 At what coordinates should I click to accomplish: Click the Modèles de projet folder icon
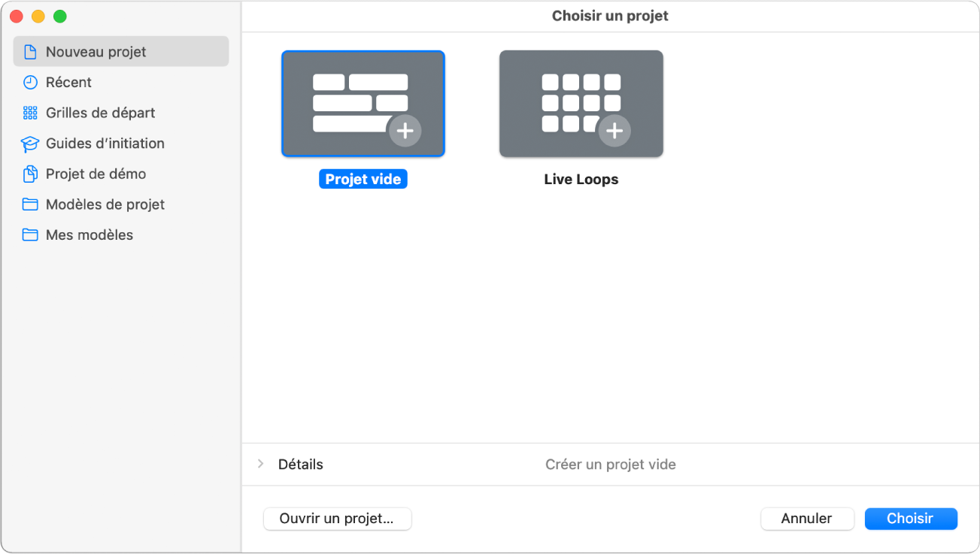click(x=30, y=204)
